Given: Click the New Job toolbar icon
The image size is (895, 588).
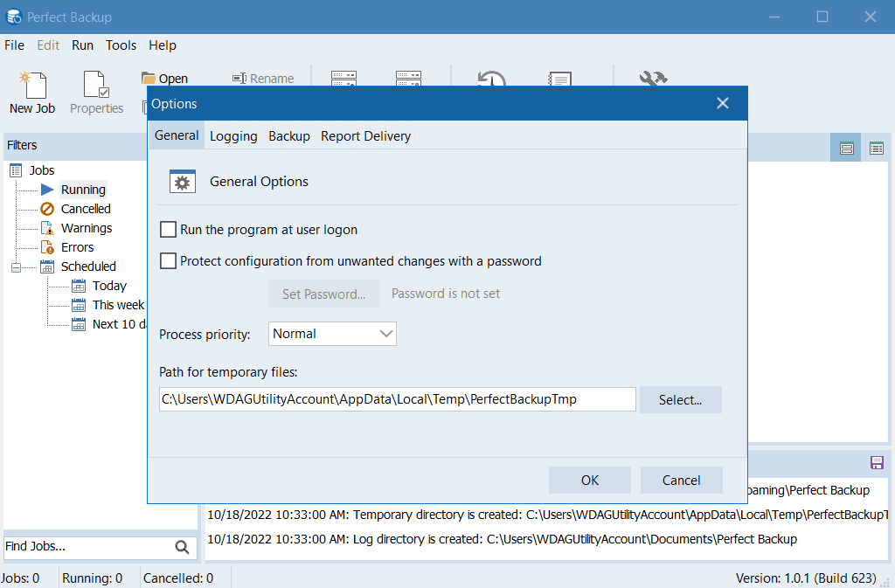Looking at the screenshot, I should click(32, 86).
